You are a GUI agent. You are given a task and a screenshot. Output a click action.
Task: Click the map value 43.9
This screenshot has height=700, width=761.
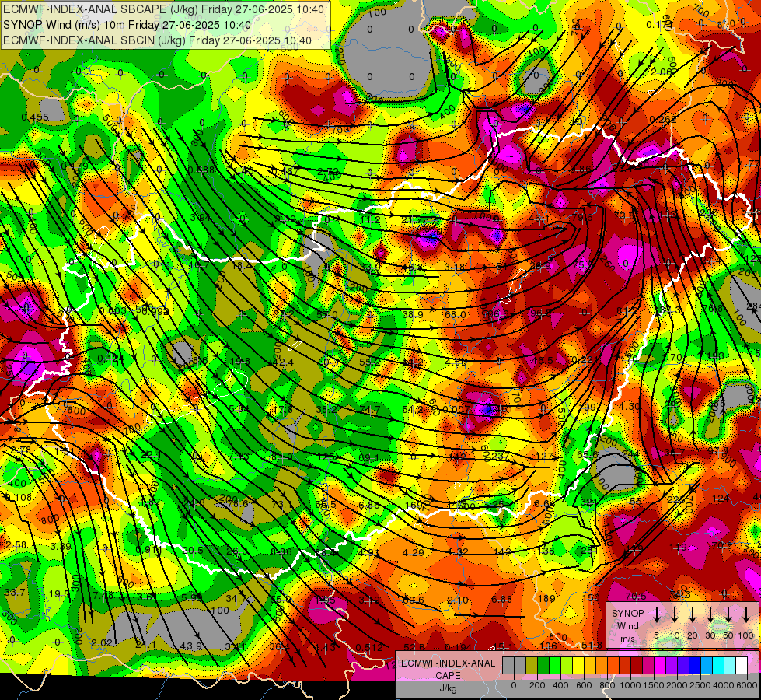[190, 646]
